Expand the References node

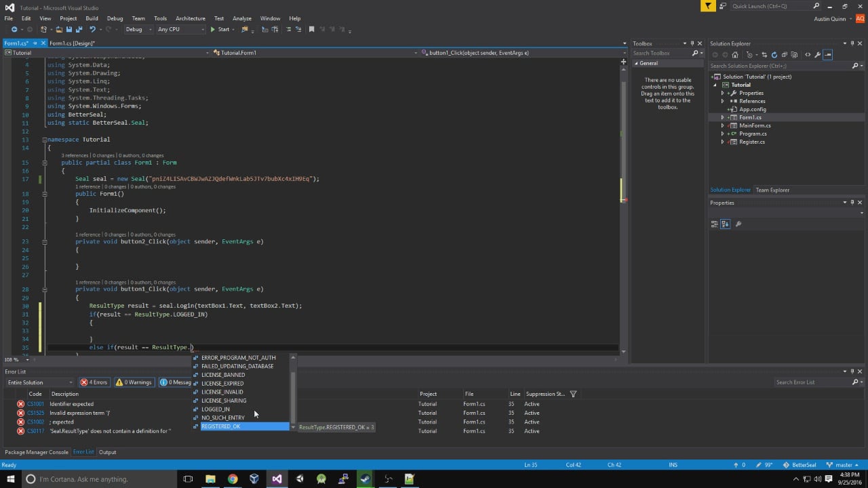pos(723,101)
